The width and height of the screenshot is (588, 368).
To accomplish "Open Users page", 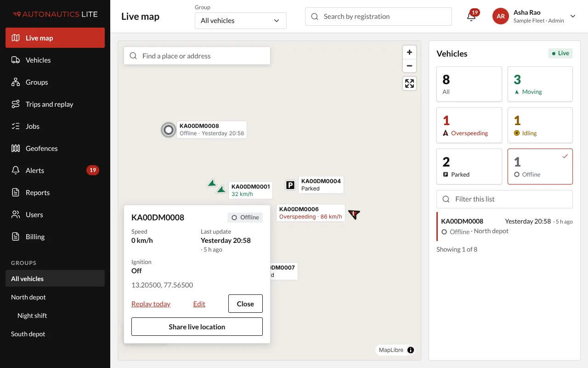I will click(x=55, y=215).
